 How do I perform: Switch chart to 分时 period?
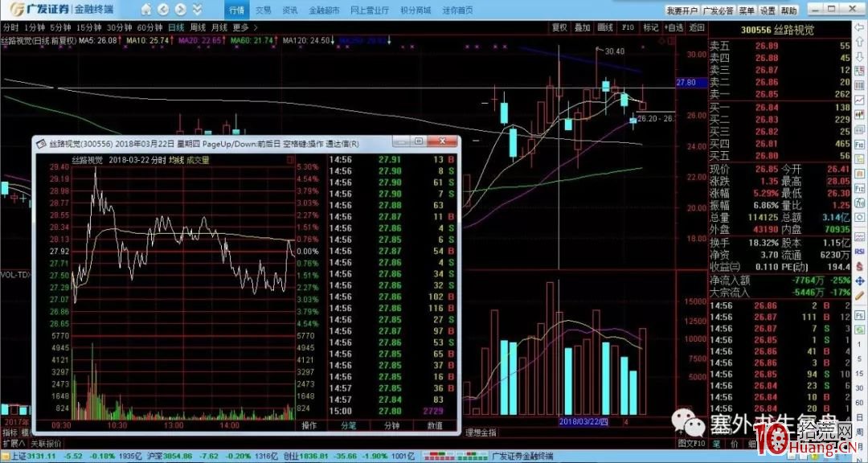tap(10, 27)
